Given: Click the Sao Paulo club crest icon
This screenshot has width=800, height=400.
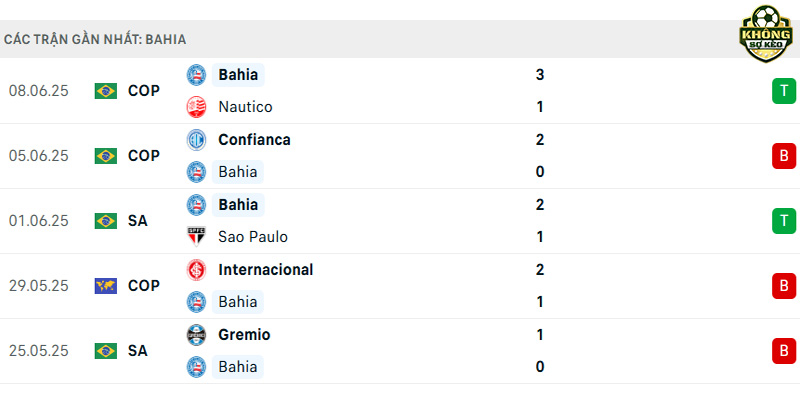Looking at the screenshot, I should [x=196, y=237].
